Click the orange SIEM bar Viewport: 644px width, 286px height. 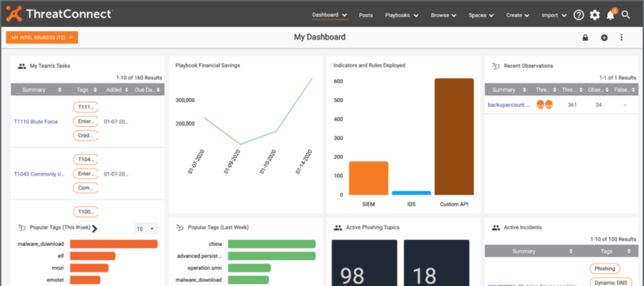tap(369, 178)
